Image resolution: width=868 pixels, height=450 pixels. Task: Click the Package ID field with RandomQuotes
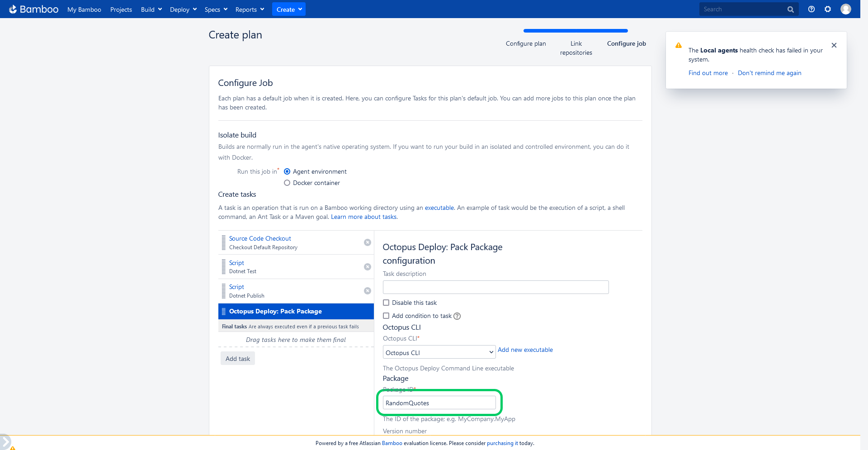click(x=439, y=403)
